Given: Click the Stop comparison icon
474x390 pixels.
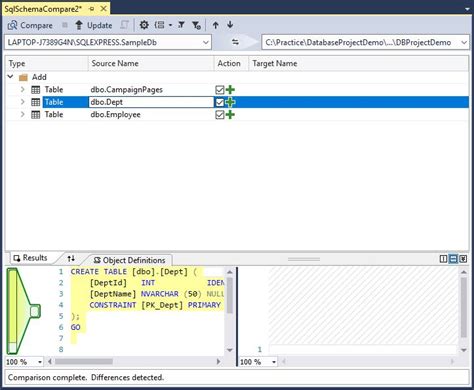Looking at the screenshot, I should point(65,25).
